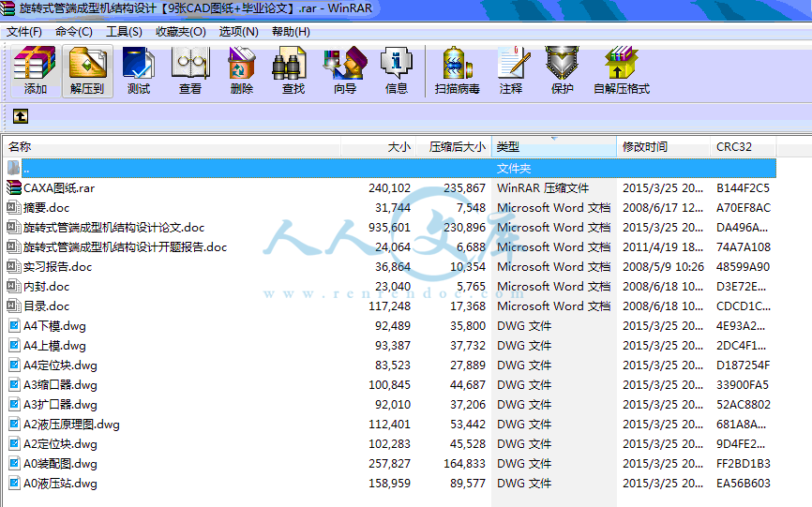Open the 选项(N) menu
This screenshot has height=507, width=812.
238,32
